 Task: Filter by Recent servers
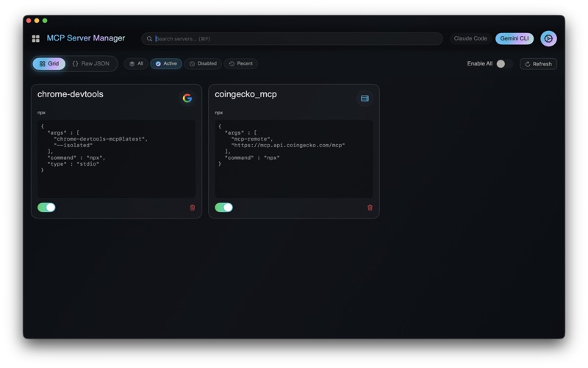(241, 64)
